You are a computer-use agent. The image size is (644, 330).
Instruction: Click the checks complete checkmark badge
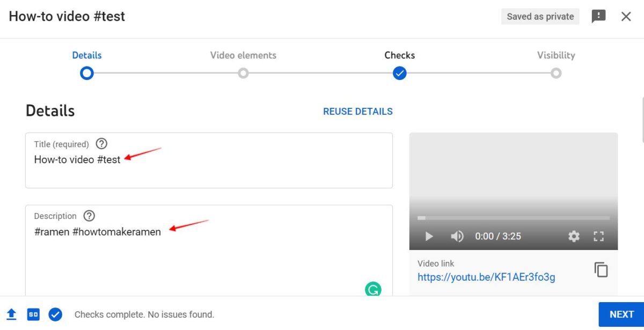(x=55, y=314)
